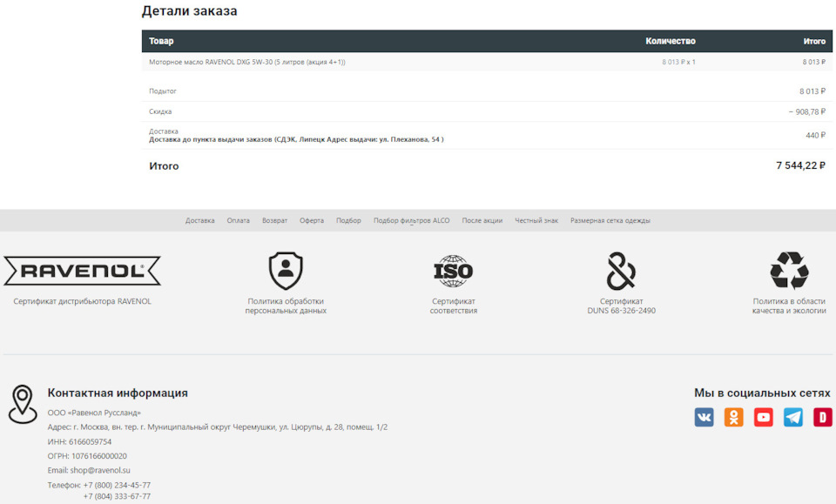Click the Подытог row label
The width and height of the screenshot is (836, 504).
(163, 91)
